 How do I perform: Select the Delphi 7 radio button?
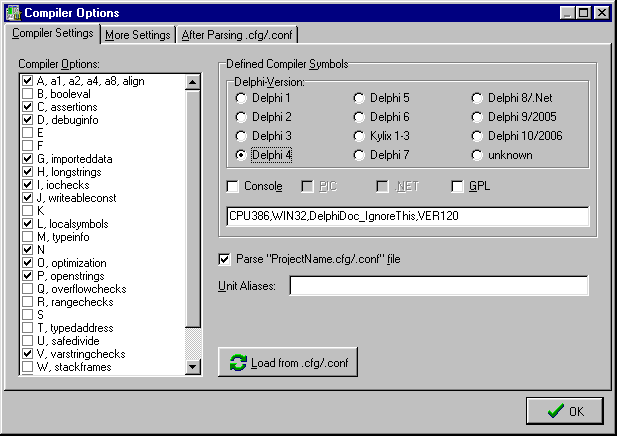(359, 155)
